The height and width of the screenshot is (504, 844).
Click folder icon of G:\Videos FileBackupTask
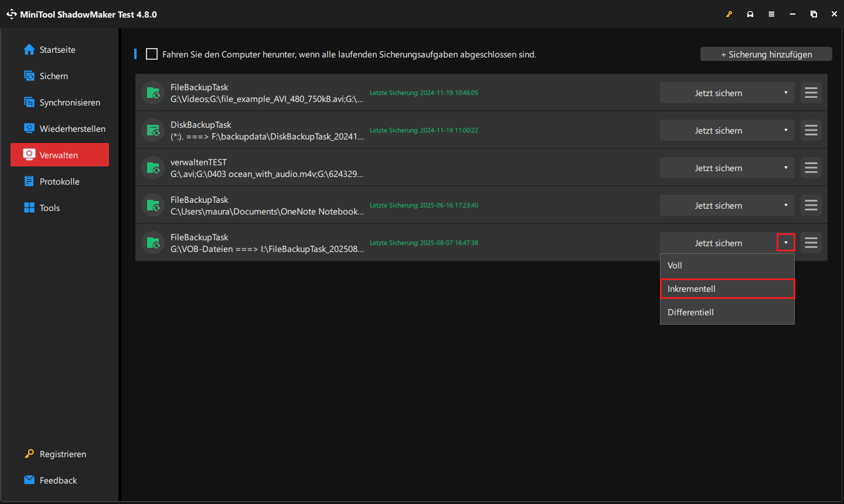coord(153,93)
